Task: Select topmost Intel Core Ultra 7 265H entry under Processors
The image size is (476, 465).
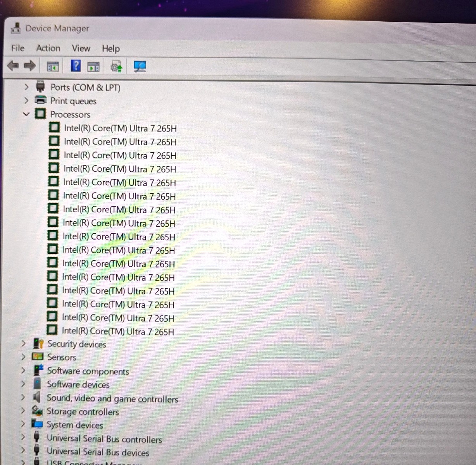Action: [x=121, y=128]
